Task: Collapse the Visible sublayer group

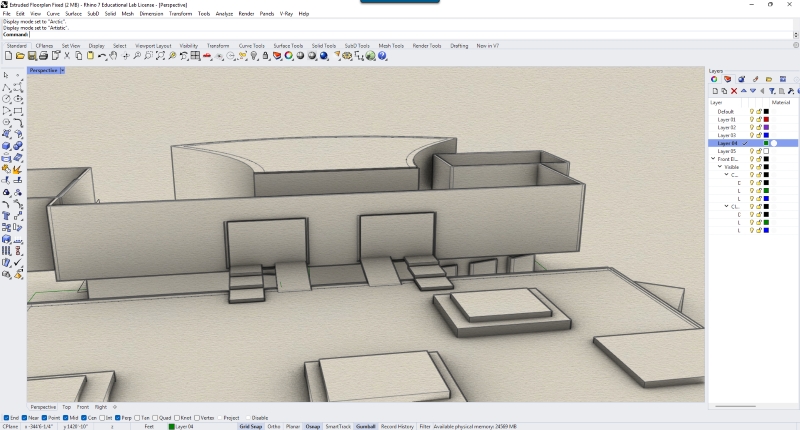Action: [720, 167]
